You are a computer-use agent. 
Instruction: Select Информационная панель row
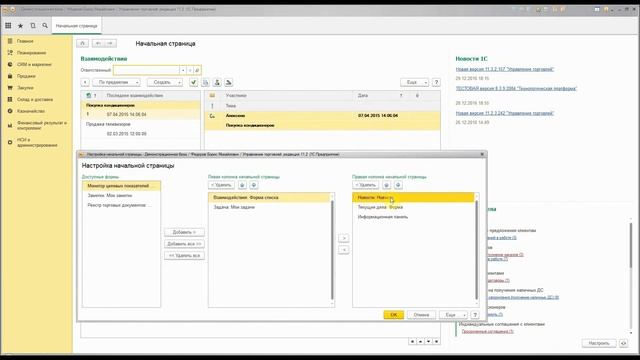pos(413,217)
